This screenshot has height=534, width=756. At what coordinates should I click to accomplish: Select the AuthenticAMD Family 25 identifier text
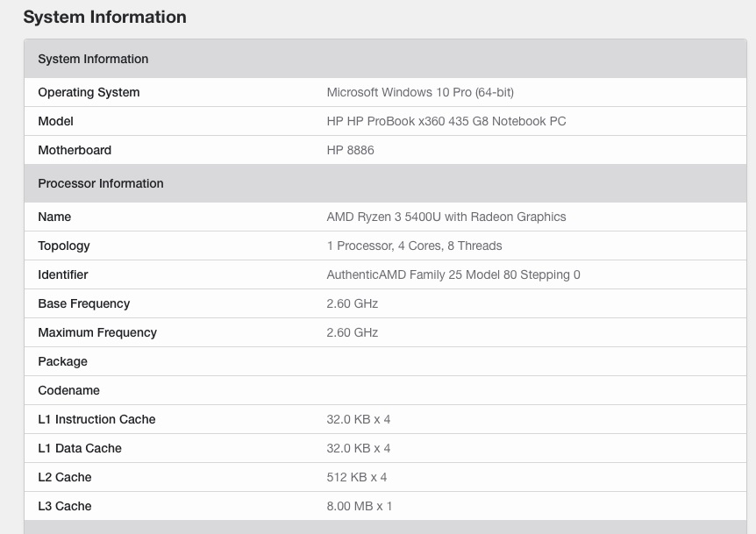tap(453, 274)
